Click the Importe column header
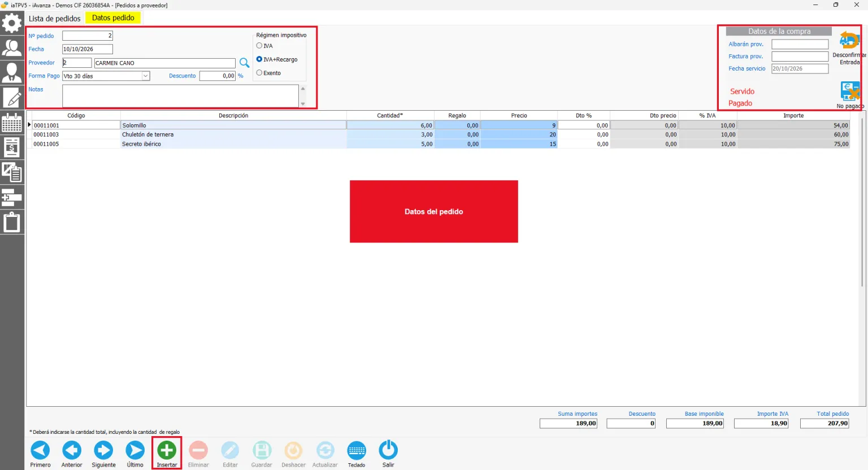868x470 pixels. (x=793, y=116)
